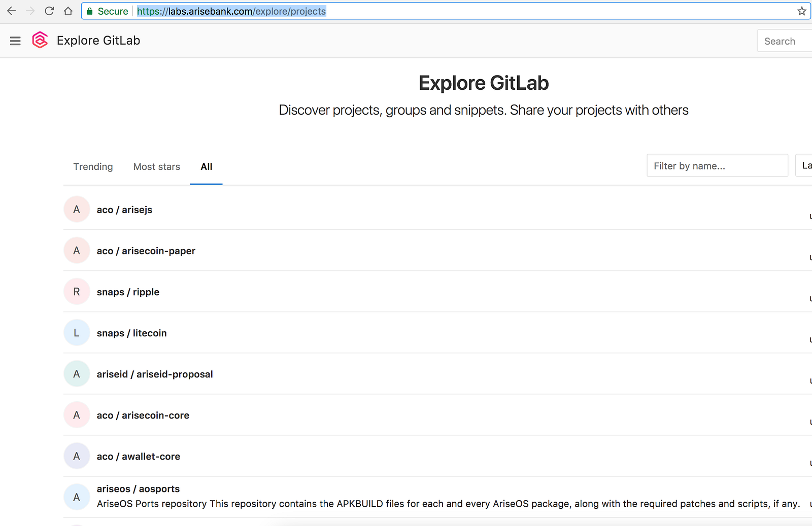Screen dimensions: 812x526
Task: Click the Explore GitLab header title
Action: (98, 41)
